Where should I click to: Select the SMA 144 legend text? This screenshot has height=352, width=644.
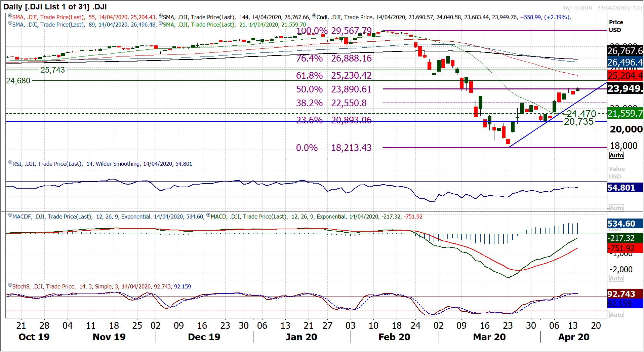click(236, 17)
